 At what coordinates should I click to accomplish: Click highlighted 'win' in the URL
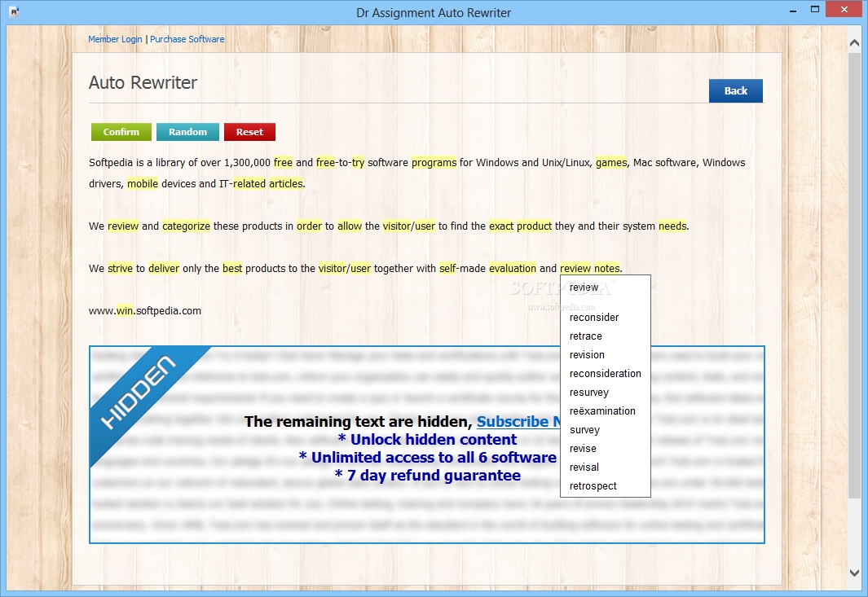tap(125, 311)
